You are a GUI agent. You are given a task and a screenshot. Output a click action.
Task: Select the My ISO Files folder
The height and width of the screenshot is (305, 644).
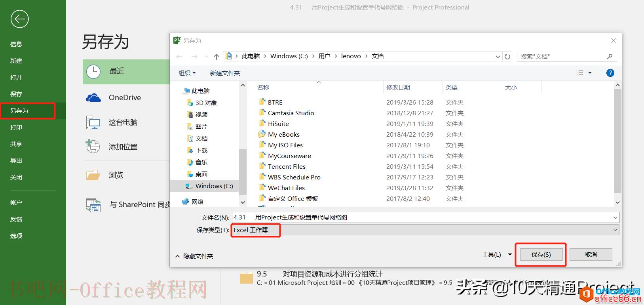pyautogui.click(x=285, y=145)
